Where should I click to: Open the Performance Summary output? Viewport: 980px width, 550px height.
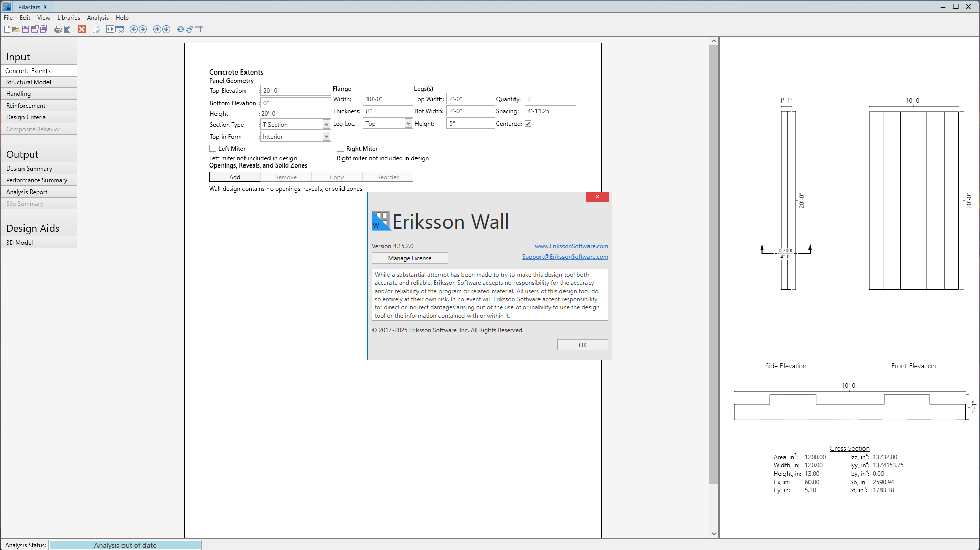coord(39,180)
